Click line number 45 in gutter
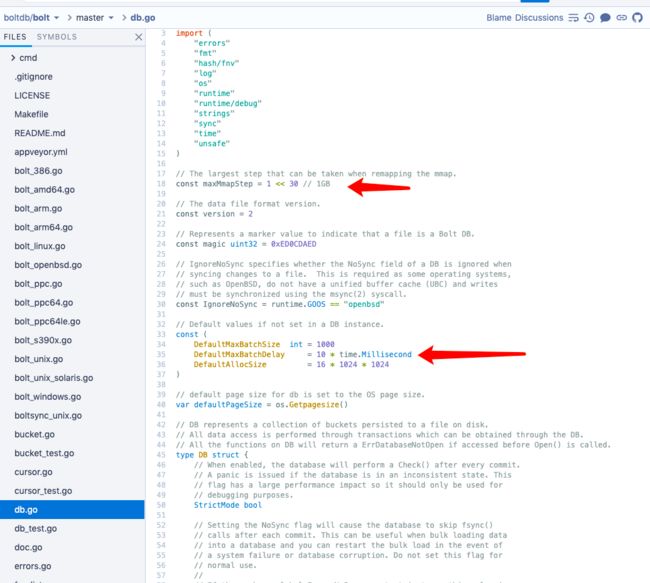The image size is (650, 583). click(x=161, y=455)
